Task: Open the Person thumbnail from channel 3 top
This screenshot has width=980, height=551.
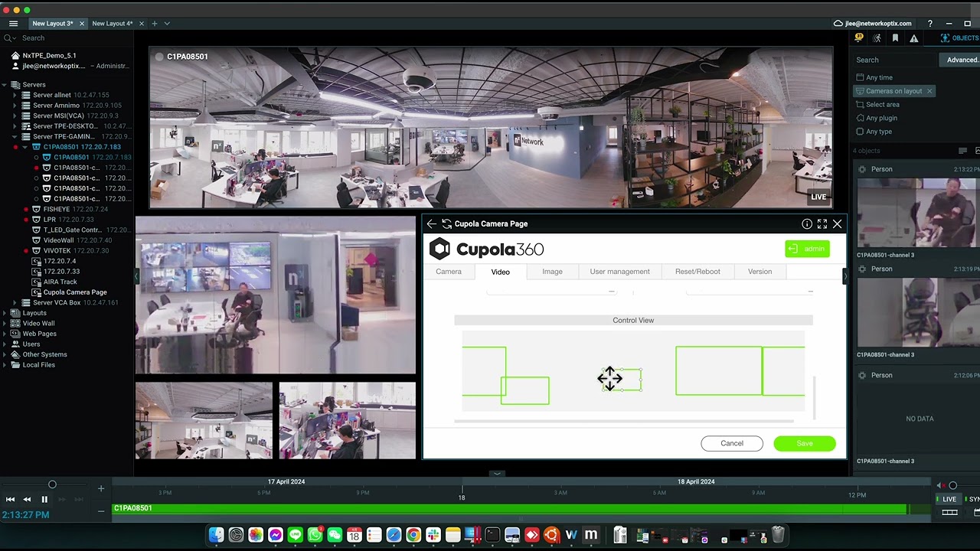Action: [917, 213]
